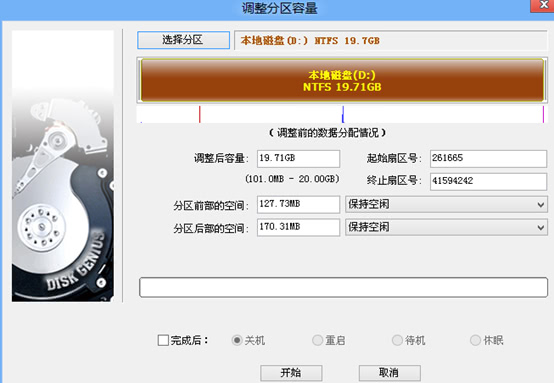Click the blue marker in data distribution strip
This screenshot has width=554, height=383.
point(343,114)
